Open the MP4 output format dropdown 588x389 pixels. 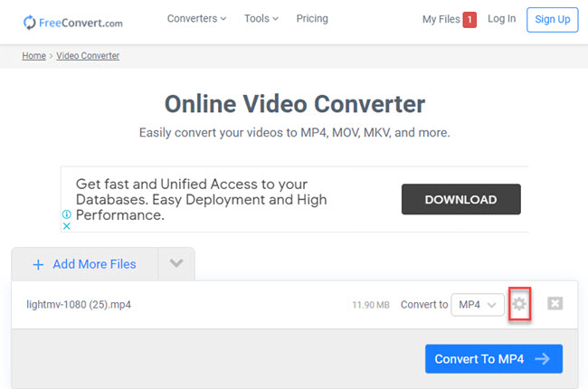[x=477, y=305]
